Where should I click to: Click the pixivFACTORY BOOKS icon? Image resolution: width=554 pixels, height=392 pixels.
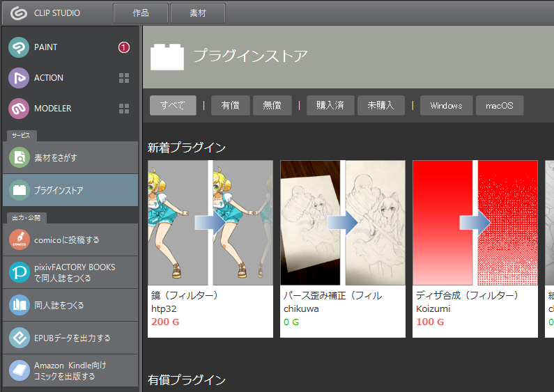click(x=20, y=272)
